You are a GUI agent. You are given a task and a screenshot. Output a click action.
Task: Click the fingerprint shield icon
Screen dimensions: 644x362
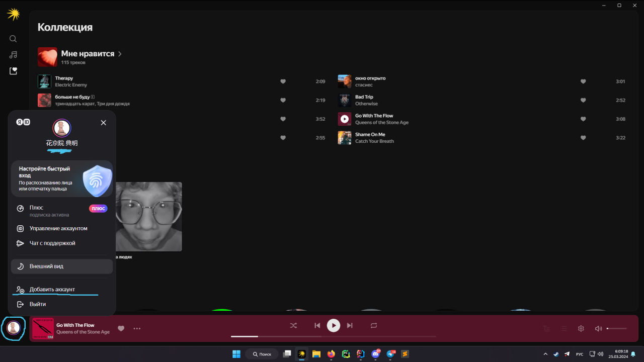pyautogui.click(x=97, y=180)
